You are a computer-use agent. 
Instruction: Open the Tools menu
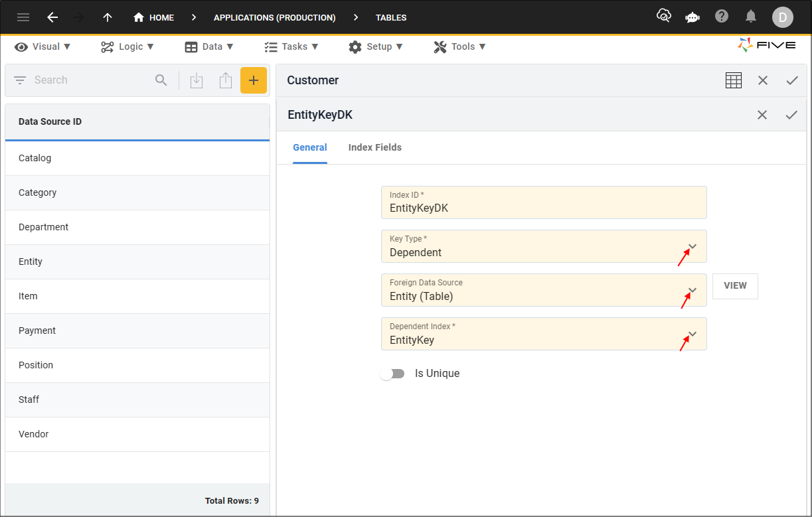tap(460, 46)
